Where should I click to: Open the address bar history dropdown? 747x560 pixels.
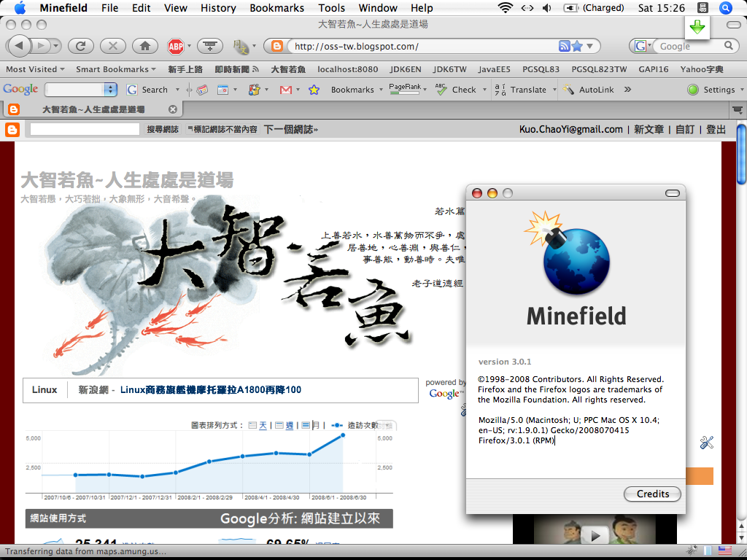(x=589, y=46)
